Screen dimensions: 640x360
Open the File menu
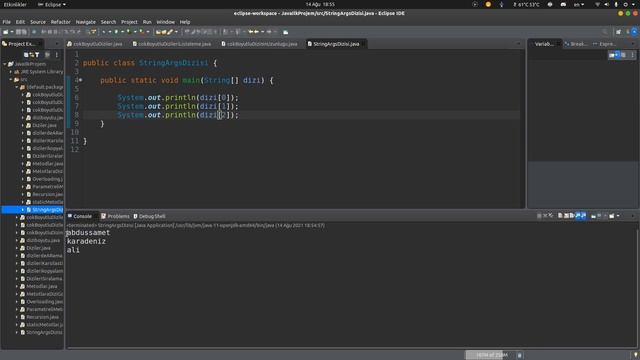[x=7, y=22]
